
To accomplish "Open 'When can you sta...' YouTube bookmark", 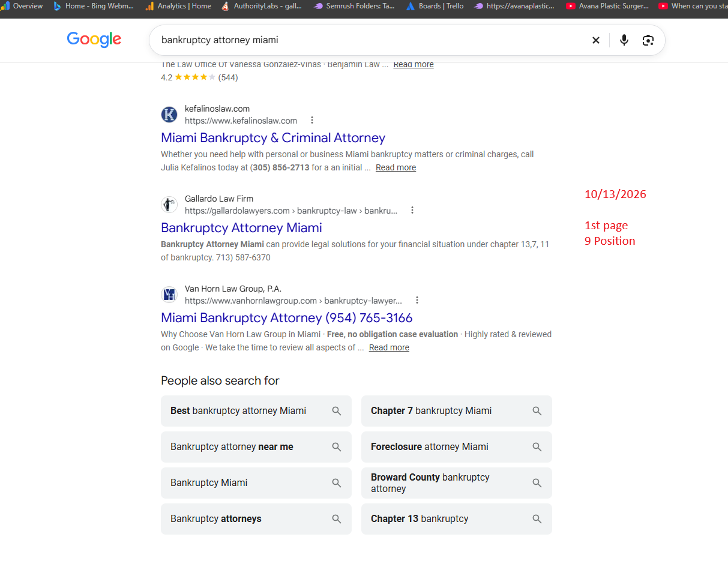I will 693,6.
